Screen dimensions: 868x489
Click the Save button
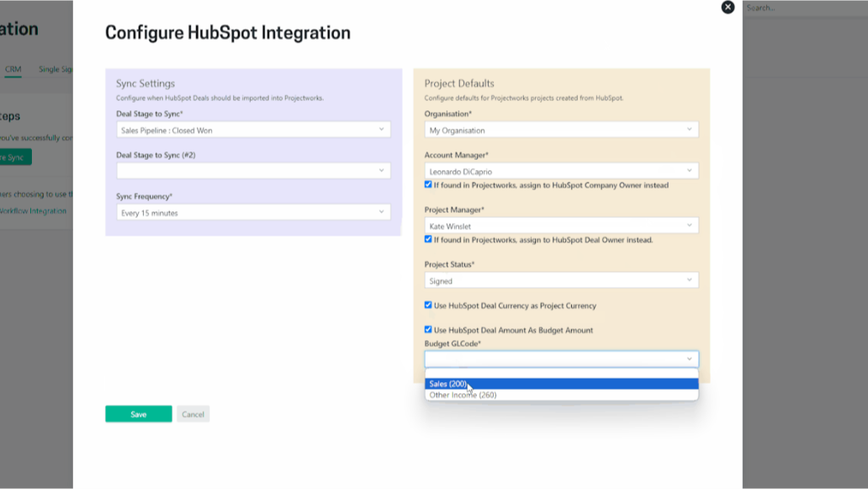138,413
